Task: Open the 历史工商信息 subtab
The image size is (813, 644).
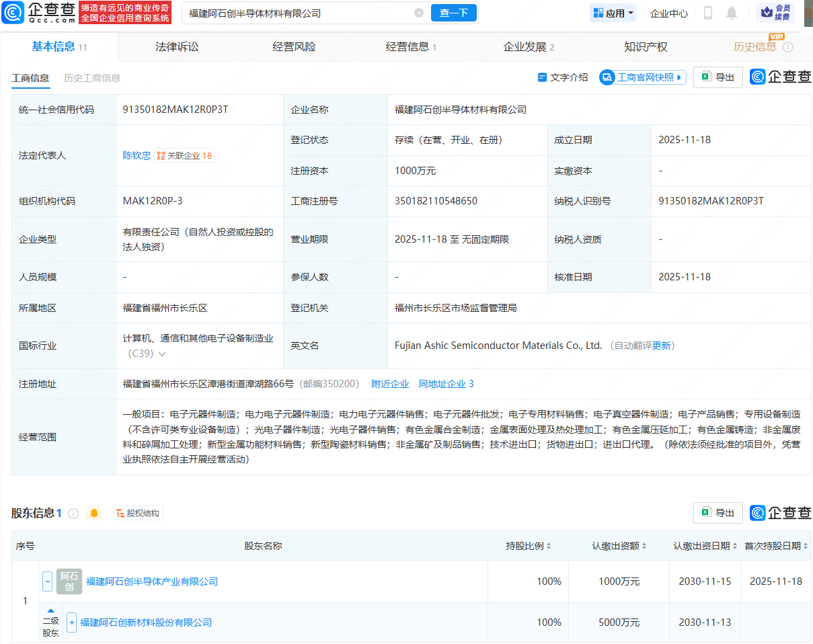Action: [91, 78]
